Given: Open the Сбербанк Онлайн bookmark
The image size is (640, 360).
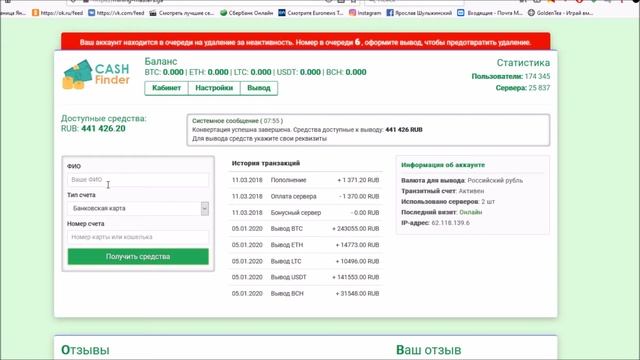Looking at the screenshot, I should (247, 13).
